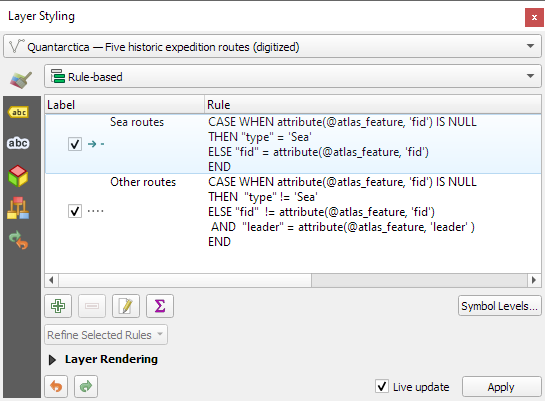Add a new rule with plus icon

[x=58, y=306]
